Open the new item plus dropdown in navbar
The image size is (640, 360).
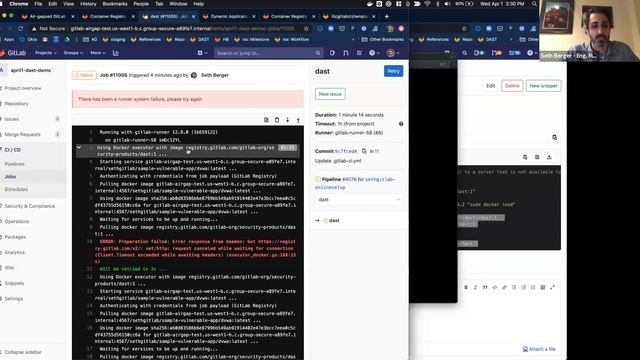coord(202,53)
